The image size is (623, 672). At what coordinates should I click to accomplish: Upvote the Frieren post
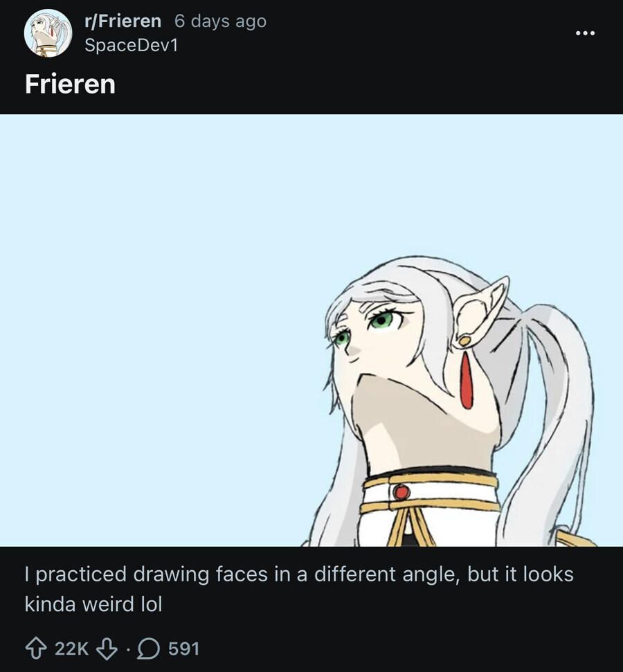click(x=35, y=648)
